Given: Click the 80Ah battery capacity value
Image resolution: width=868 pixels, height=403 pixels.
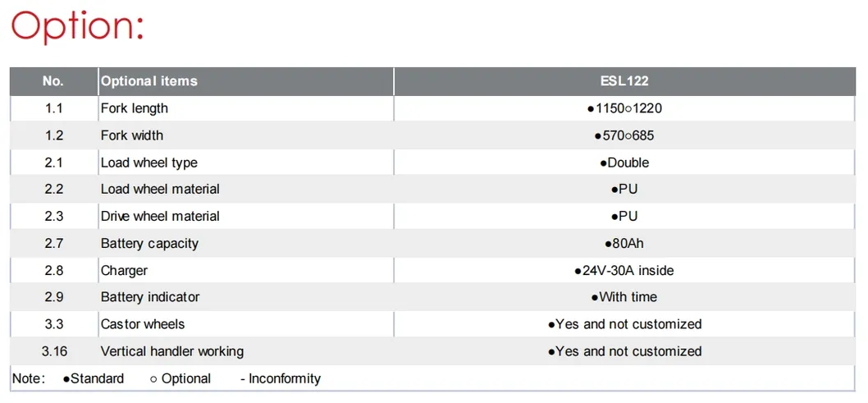Looking at the screenshot, I should click(x=624, y=244).
